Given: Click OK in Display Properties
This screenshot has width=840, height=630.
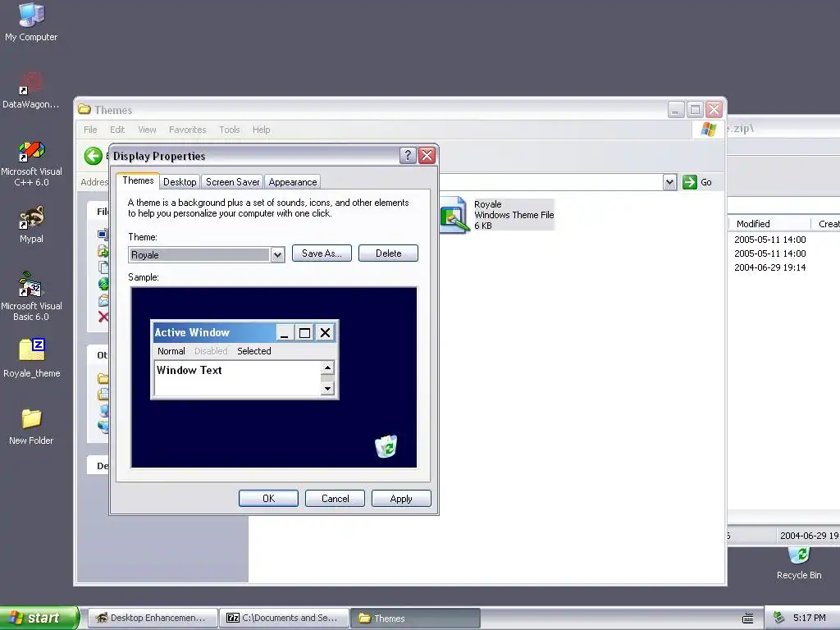Looking at the screenshot, I should [x=268, y=499].
